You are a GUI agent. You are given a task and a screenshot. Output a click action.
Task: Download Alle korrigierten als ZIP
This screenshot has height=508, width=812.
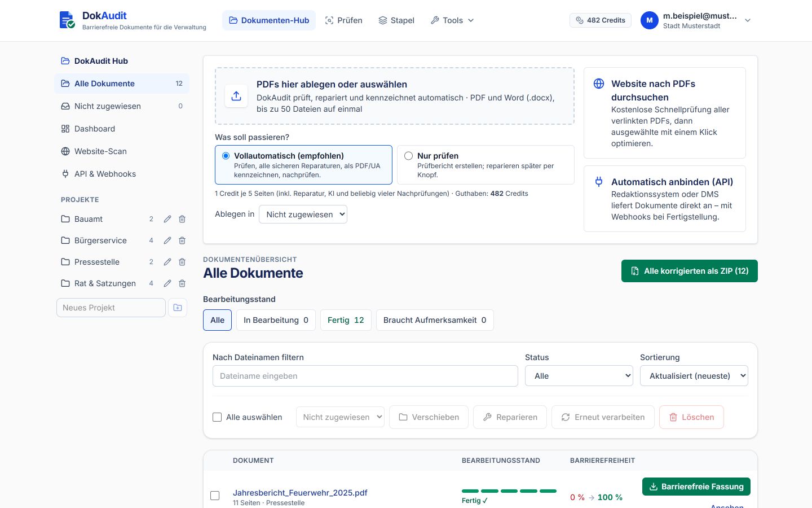[690, 271]
